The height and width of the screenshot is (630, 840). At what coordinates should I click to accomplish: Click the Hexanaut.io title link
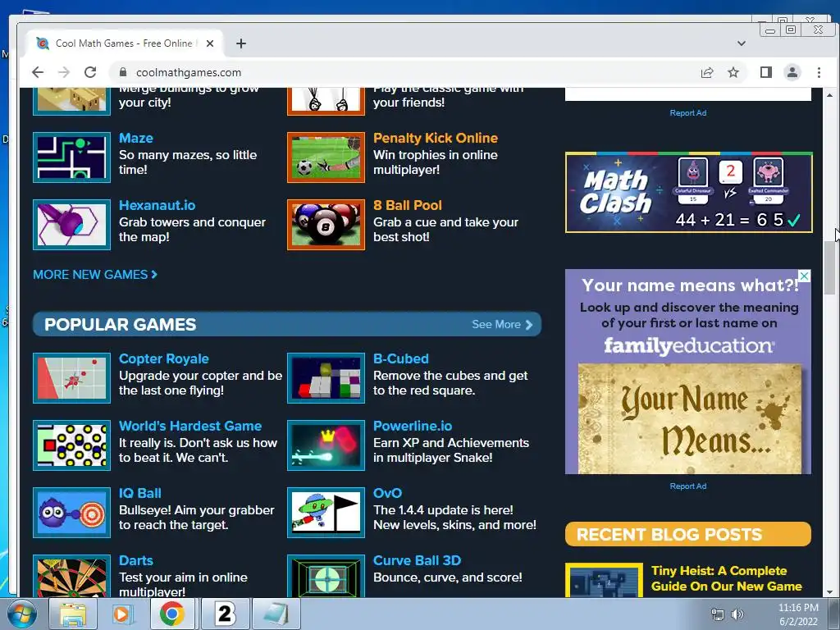point(157,205)
